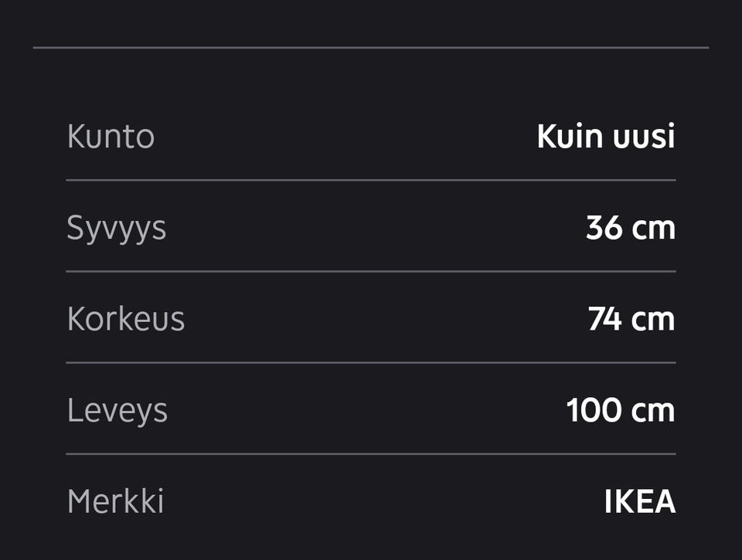Click the 'cm' unit in Leveys row
This screenshot has height=560, width=742.
[653, 411]
